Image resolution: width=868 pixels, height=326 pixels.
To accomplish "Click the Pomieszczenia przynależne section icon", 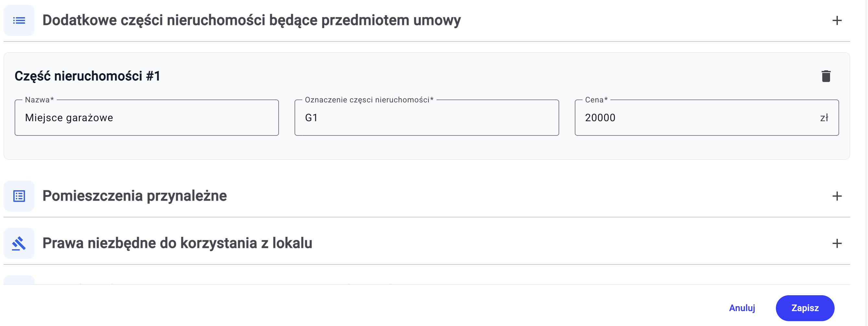I will [x=19, y=196].
